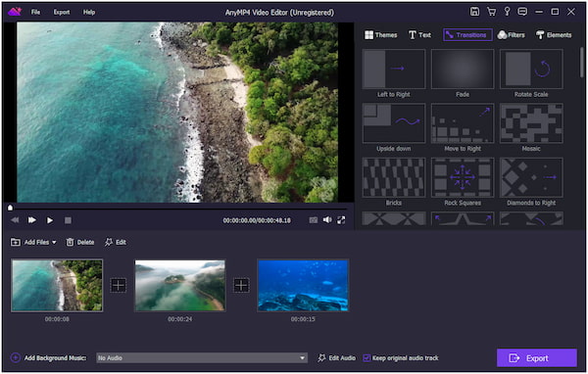Click the AnyMP4 app logo

[x=15, y=12]
